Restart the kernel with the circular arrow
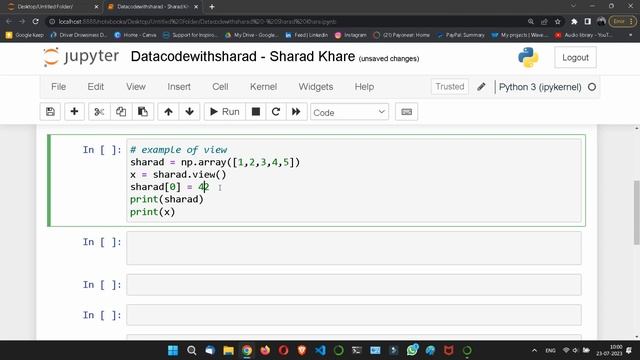This screenshot has height=360, width=640. (276, 112)
